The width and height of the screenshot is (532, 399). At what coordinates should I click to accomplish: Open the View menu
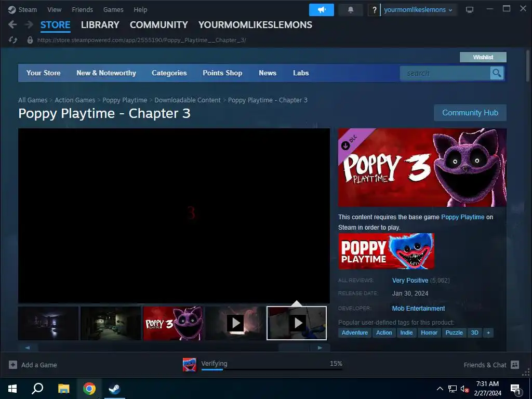pos(54,10)
